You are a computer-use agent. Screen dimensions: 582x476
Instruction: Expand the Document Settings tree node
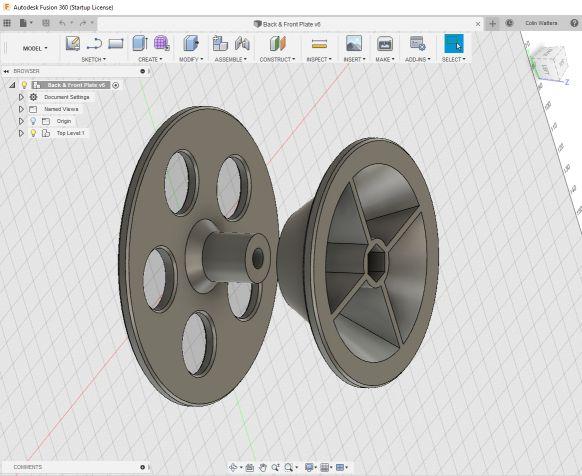(x=21, y=97)
